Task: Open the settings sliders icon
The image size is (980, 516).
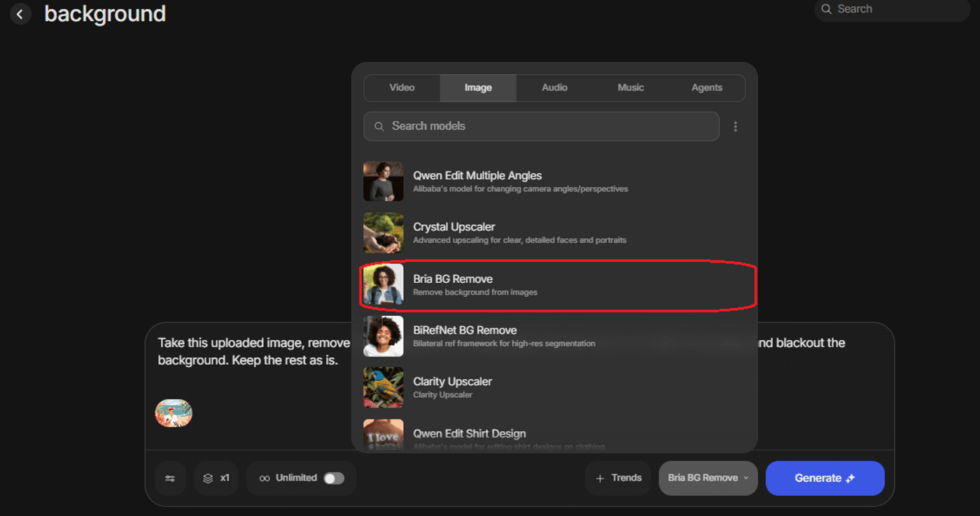Action: (x=170, y=478)
